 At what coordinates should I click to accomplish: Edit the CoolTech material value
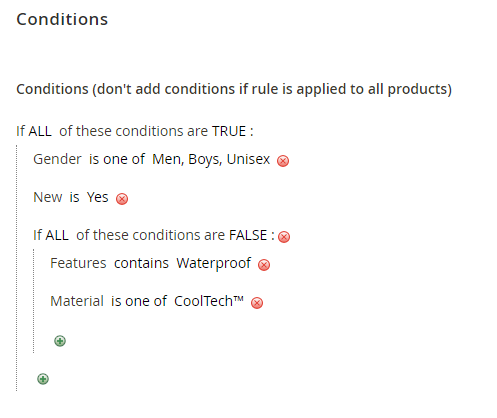click(x=209, y=301)
